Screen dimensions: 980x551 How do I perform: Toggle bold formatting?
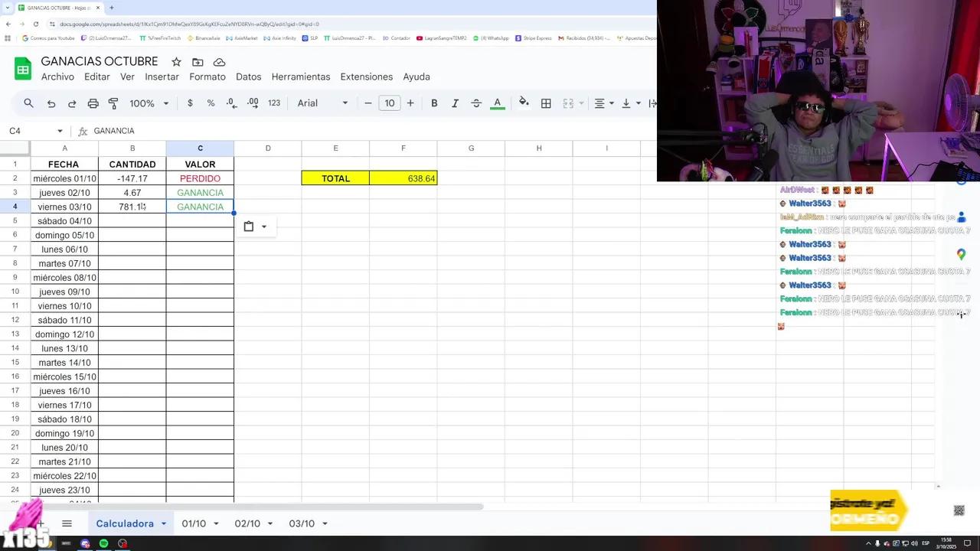point(434,103)
